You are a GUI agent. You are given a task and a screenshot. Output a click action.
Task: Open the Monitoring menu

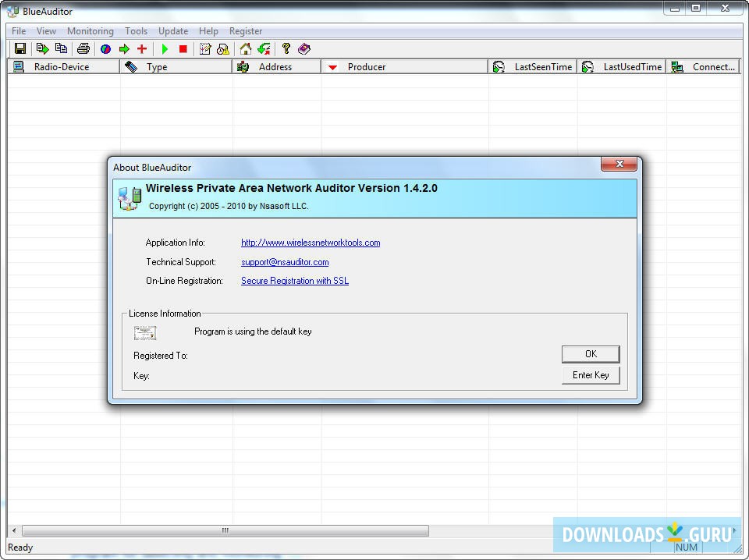tap(91, 31)
